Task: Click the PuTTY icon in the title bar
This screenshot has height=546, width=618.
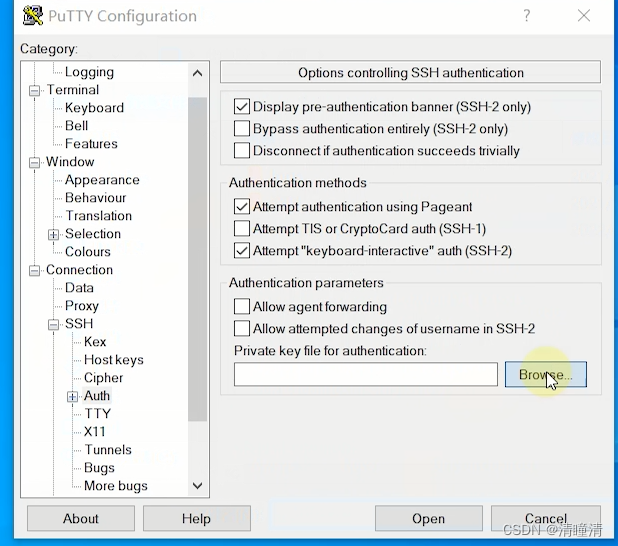Action: (x=33, y=16)
